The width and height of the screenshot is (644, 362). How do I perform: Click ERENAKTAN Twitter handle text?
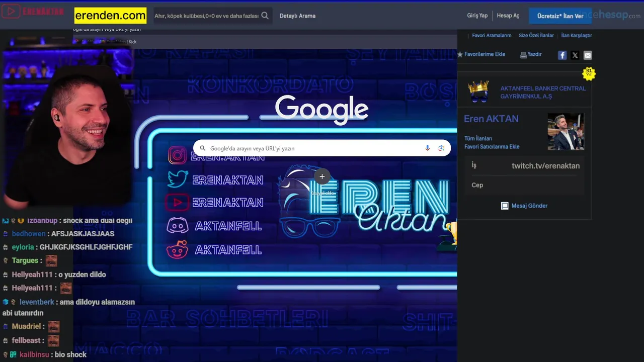click(x=228, y=180)
